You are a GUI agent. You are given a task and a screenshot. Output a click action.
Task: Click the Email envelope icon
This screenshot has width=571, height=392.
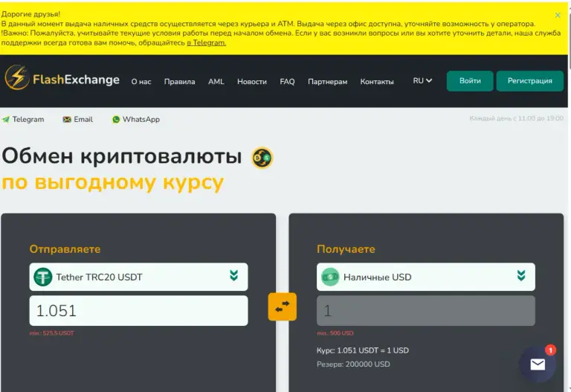[x=67, y=120]
